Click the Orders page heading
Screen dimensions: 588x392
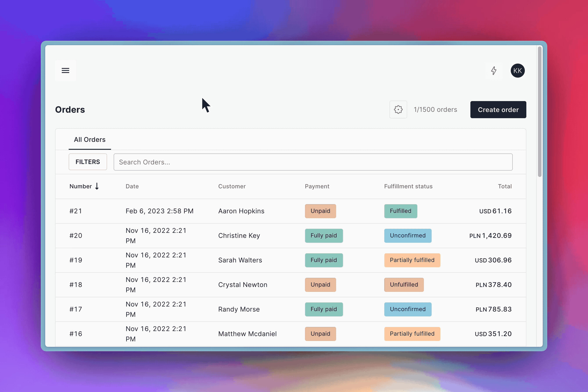(x=70, y=109)
